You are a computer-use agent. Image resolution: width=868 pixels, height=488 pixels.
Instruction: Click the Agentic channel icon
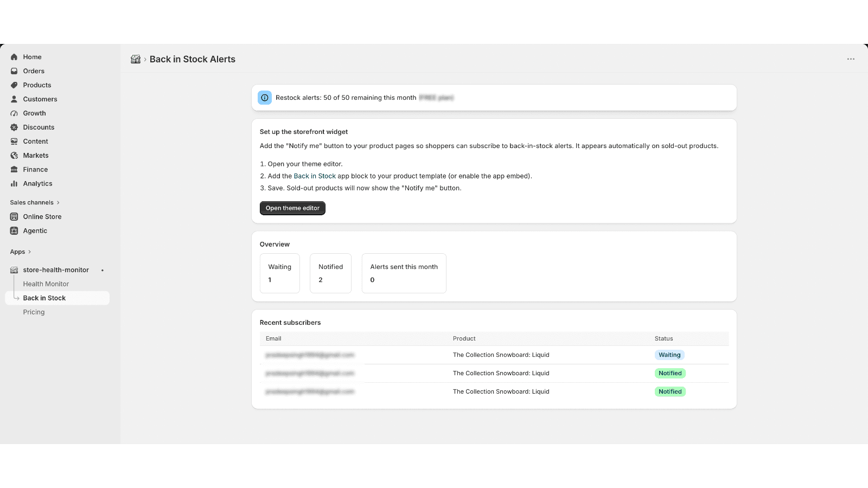click(x=14, y=231)
